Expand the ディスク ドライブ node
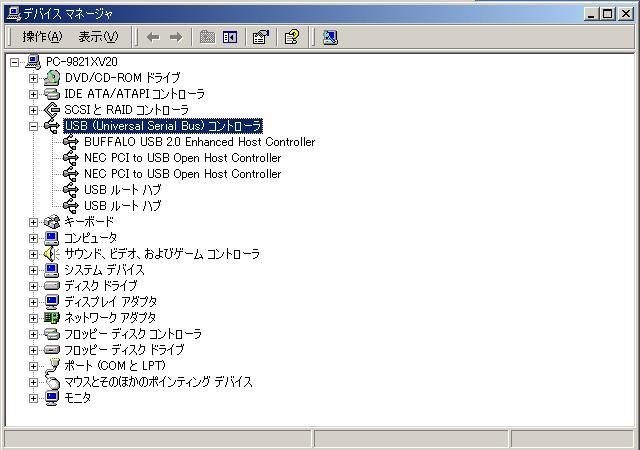Screen dimensions: 640x450 (x=34, y=286)
